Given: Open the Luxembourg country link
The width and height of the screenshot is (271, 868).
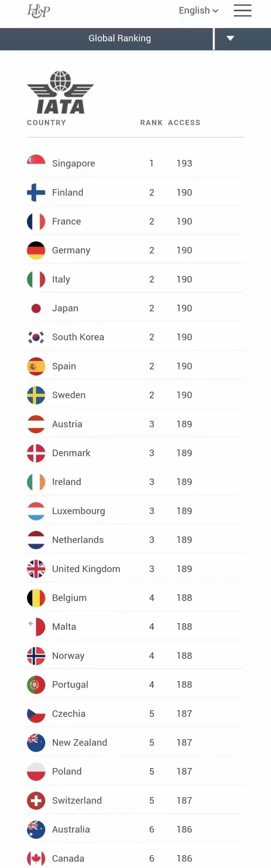Looking at the screenshot, I should (79, 511).
